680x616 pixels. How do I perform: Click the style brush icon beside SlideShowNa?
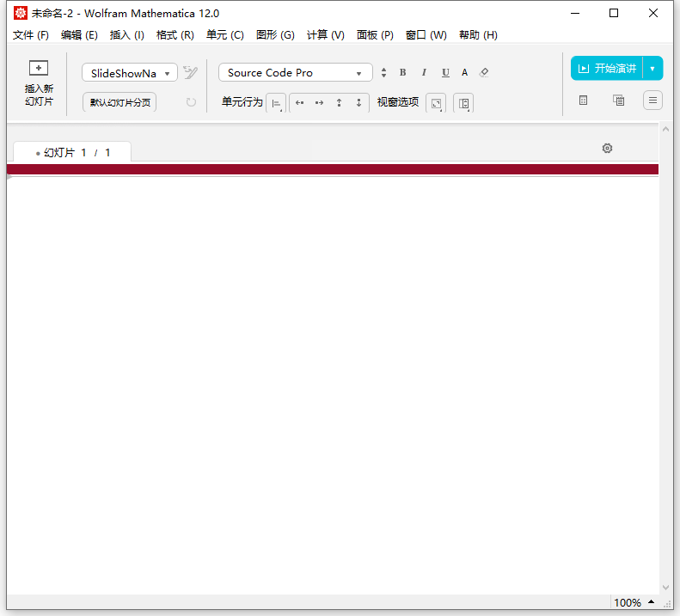(x=190, y=72)
